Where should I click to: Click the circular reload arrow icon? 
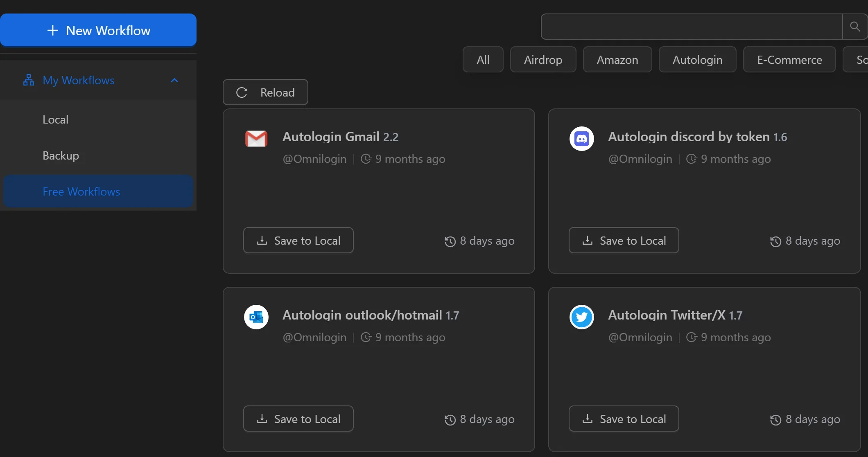point(242,92)
